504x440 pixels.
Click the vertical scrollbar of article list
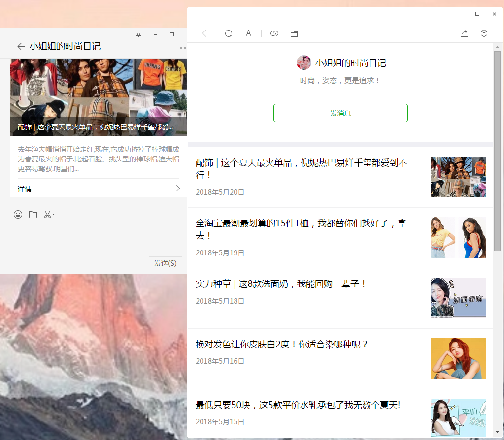[x=497, y=148]
